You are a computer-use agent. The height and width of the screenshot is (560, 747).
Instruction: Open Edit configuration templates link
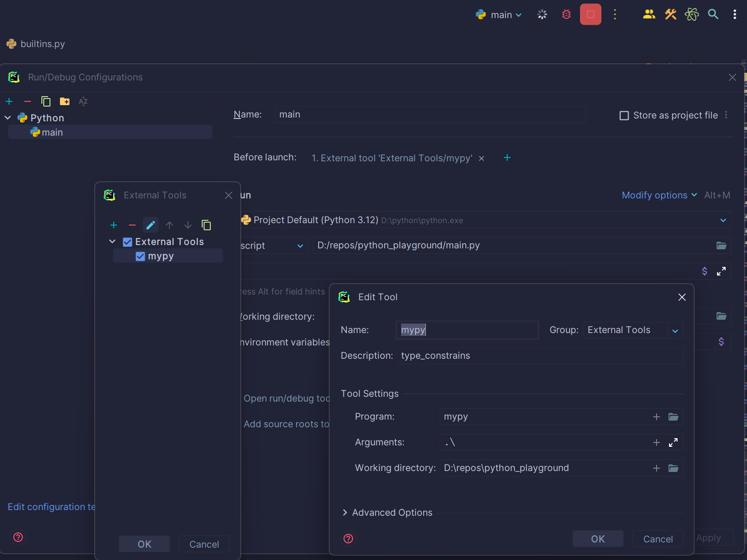[51, 507]
